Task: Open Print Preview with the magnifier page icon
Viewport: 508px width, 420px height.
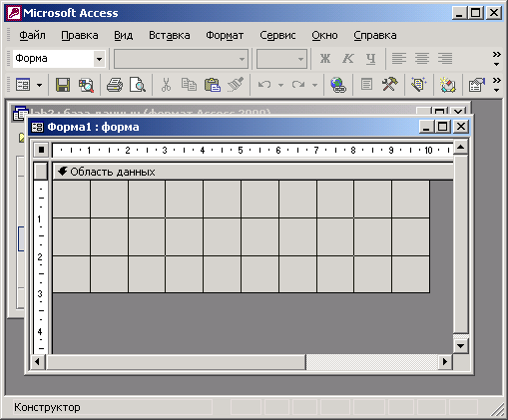Action: coord(138,85)
